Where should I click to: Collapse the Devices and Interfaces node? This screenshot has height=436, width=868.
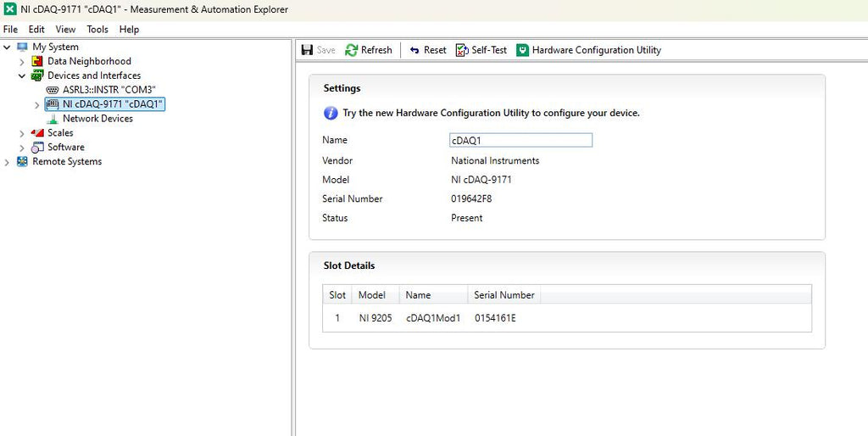point(21,75)
